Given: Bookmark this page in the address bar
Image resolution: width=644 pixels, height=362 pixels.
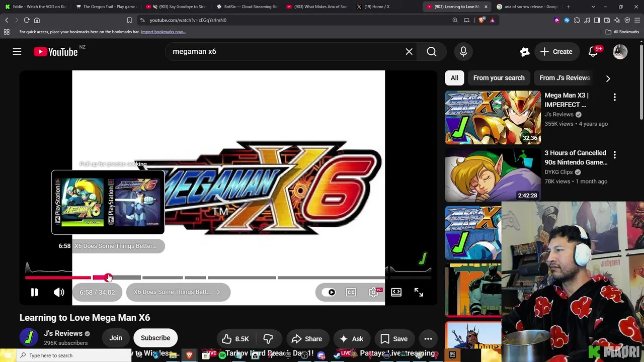Looking at the screenshot, I should pos(129,20).
